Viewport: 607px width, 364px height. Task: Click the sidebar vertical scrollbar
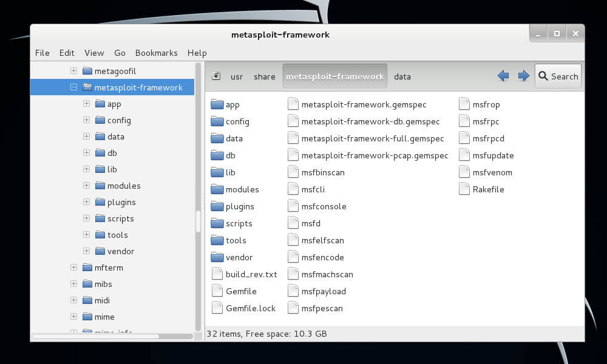click(198, 221)
